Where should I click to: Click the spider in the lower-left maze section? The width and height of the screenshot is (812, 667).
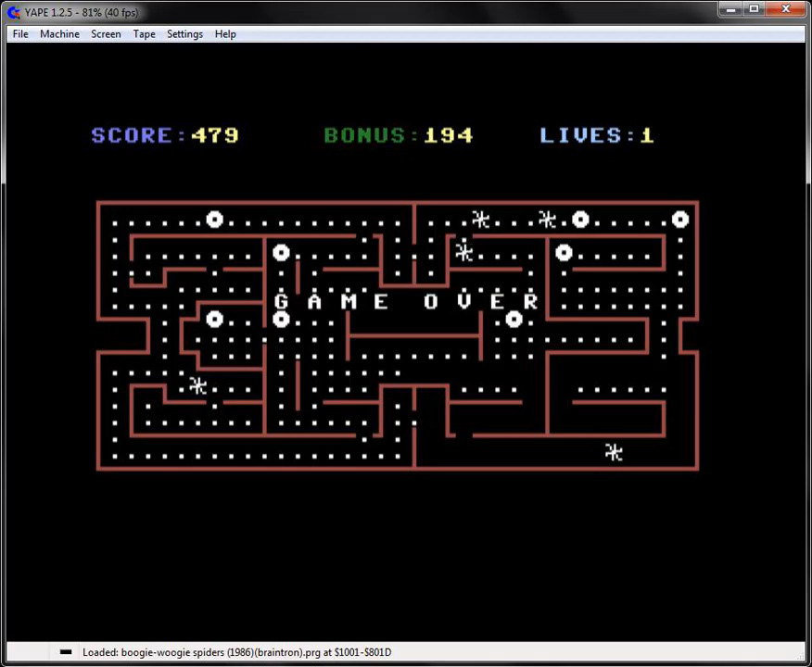click(x=197, y=385)
